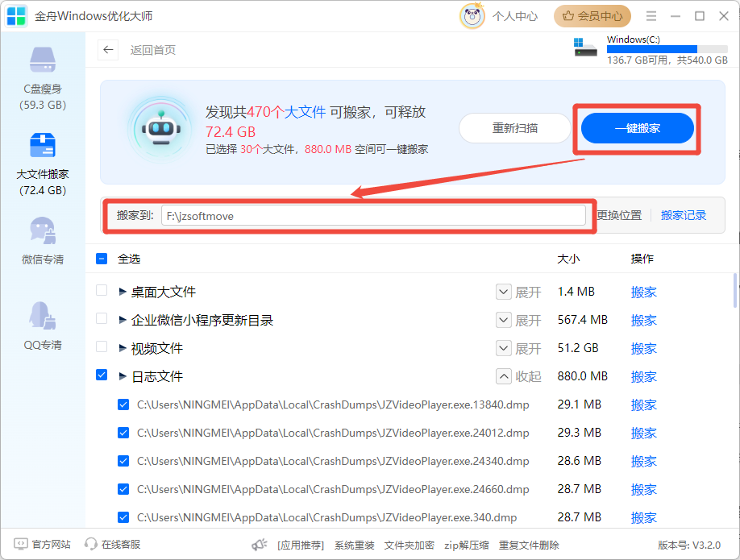Click the 一键搬家 button
740x560 pixels.
pos(637,128)
